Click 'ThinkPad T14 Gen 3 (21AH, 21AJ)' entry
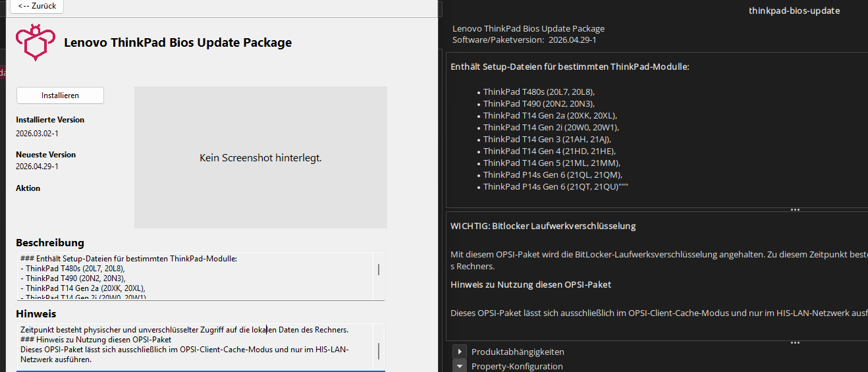Image resolution: width=868 pixels, height=372 pixels. coord(548,140)
